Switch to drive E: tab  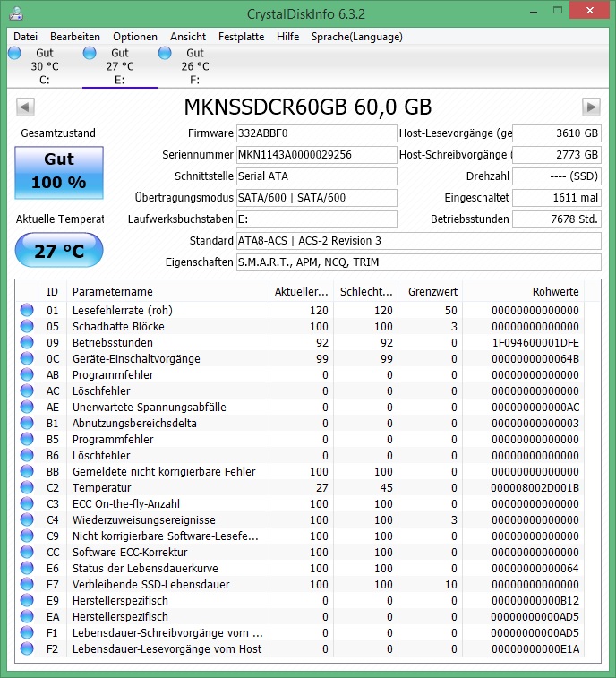(120, 66)
